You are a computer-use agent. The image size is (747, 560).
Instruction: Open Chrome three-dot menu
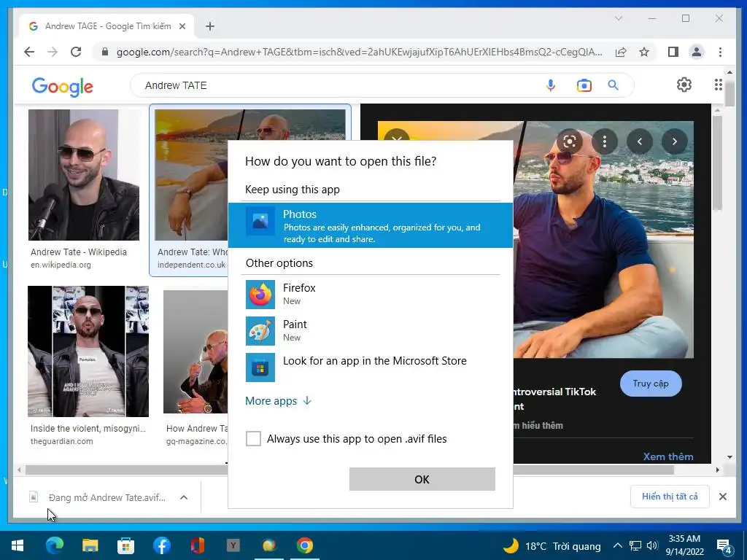coord(720,52)
